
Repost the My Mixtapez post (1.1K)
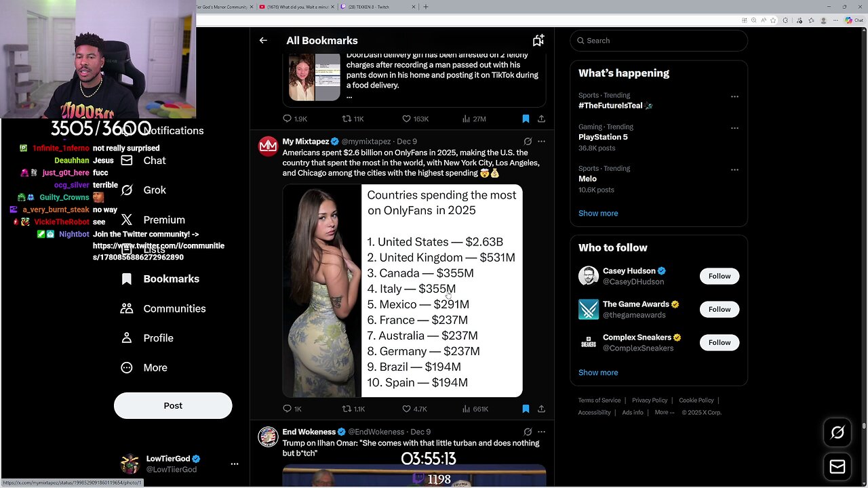coord(353,409)
